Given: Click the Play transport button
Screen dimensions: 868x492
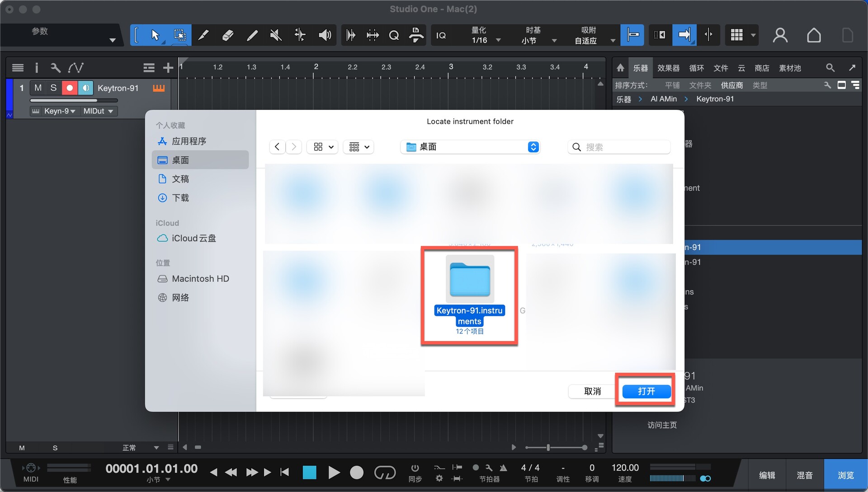Looking at the screenshot, I should point(334,473).
